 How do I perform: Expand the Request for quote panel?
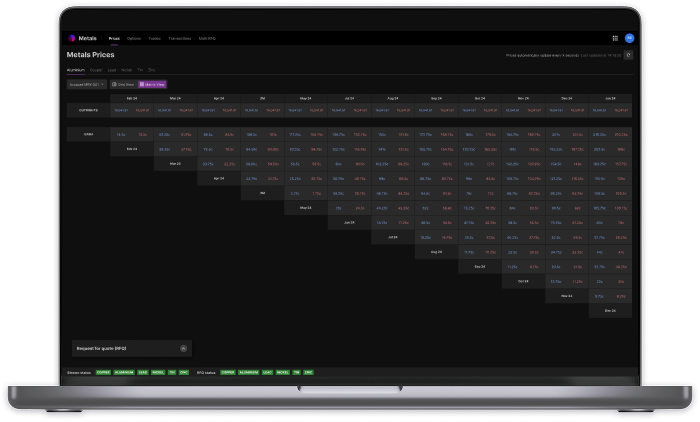click(183, 348)
